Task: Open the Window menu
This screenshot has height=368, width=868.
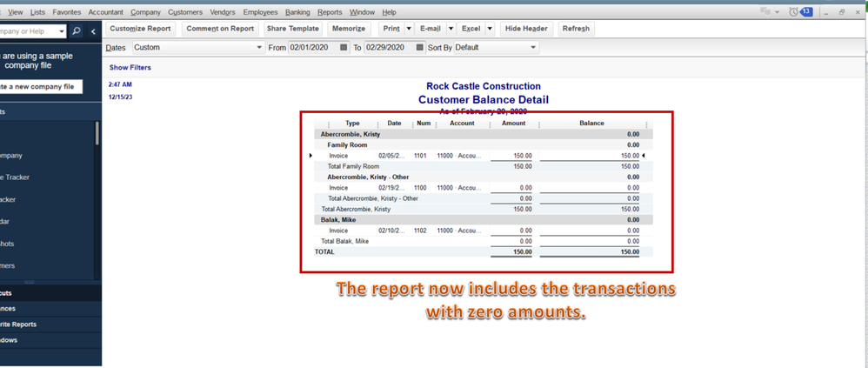Action: [x=363, y=12]
